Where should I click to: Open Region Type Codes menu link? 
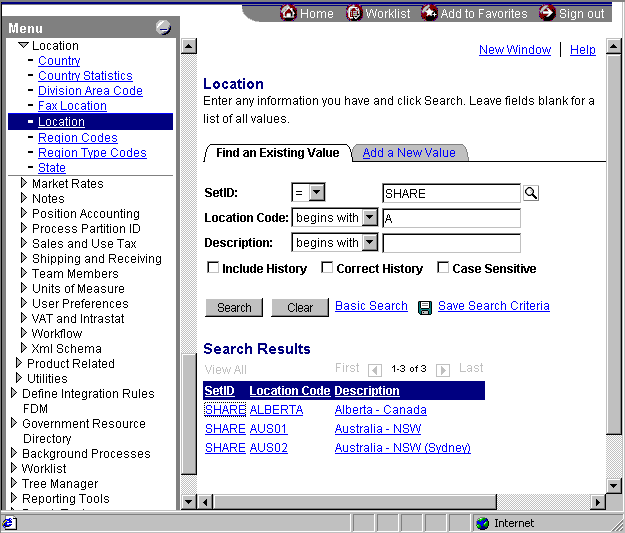(x=92, y=153)
